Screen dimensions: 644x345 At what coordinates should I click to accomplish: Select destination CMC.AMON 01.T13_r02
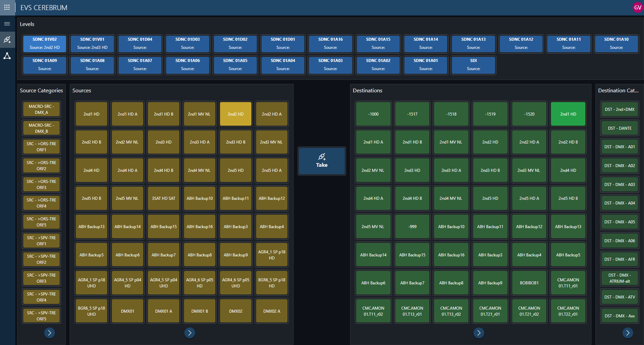[x=451, y=311]
